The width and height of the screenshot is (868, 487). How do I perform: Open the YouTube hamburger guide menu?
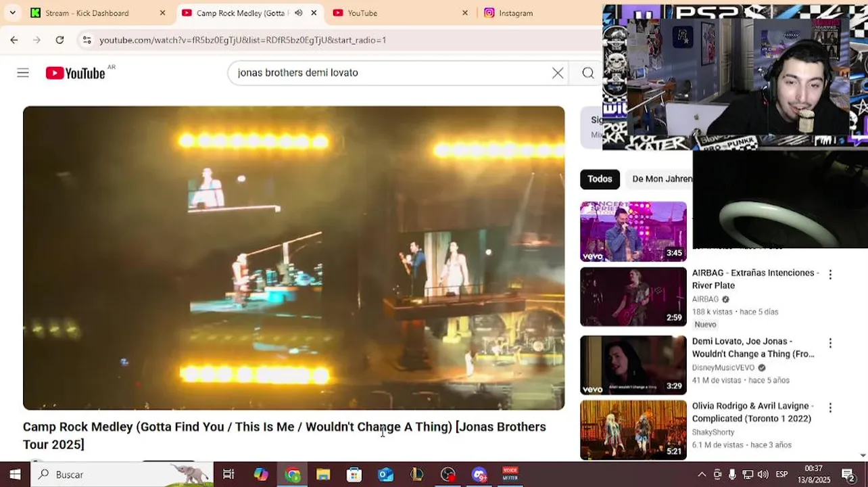[x=23, y=73]
